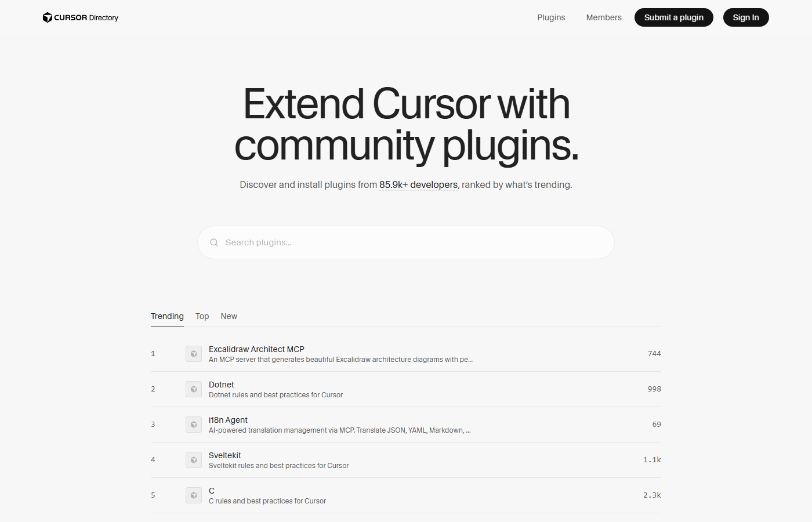812x522 pixels.
Task: Click the 2.3k count for C
Action: [652, 495]
